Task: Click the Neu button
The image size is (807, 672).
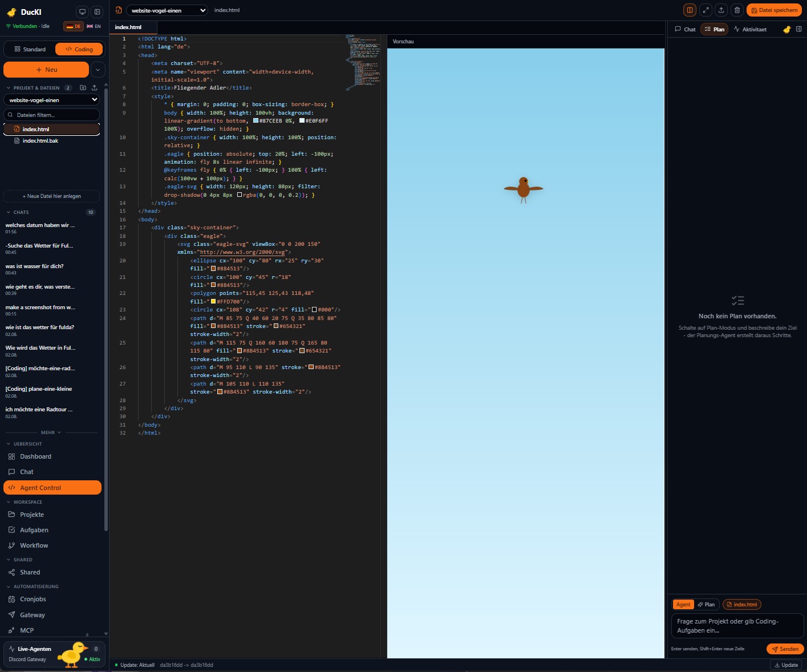Action: tap(46, 70)
